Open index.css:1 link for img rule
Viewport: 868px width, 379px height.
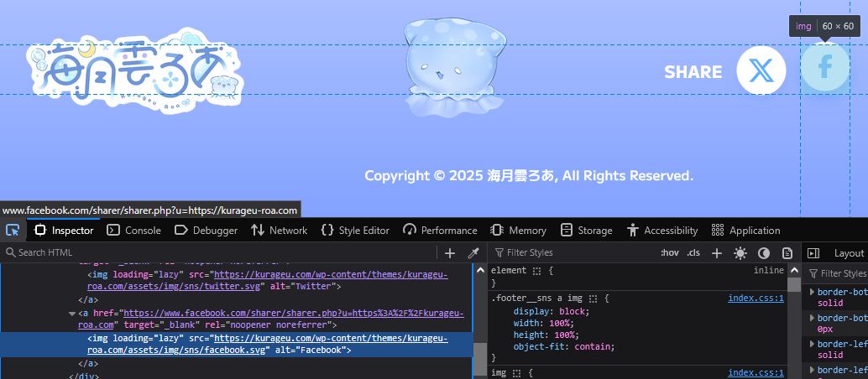755,373
